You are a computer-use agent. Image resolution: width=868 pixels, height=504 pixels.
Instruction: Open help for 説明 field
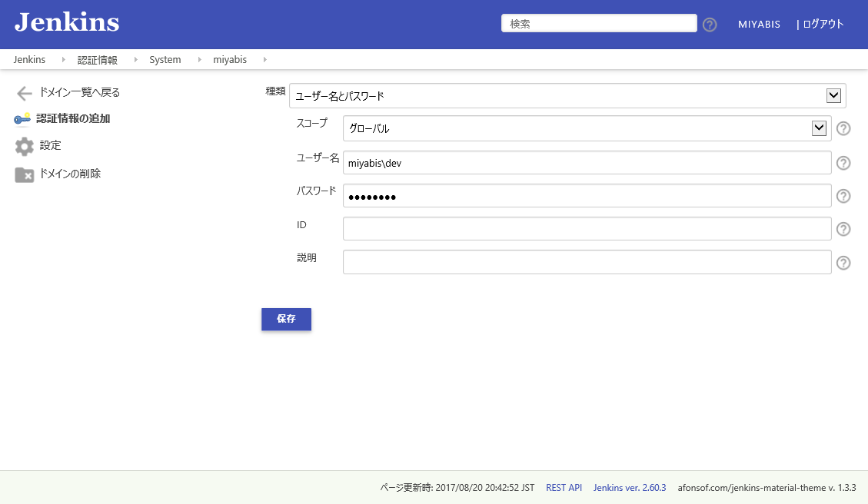(x=843, y=262)
